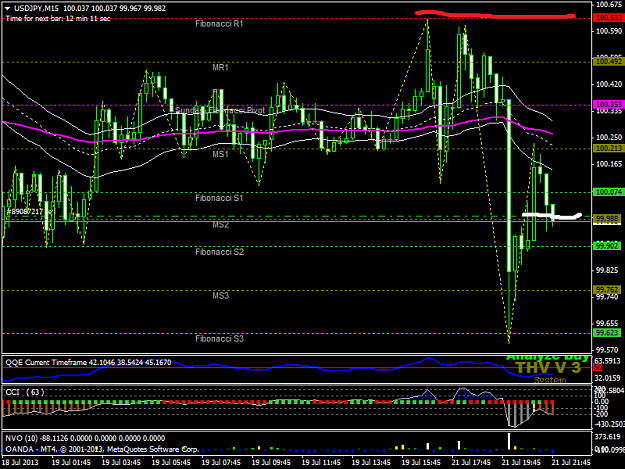Viewport: 625px width, 469px height.
Task: Select the CCI ( 63 ) indicator label
Action: tap(24, 392)
